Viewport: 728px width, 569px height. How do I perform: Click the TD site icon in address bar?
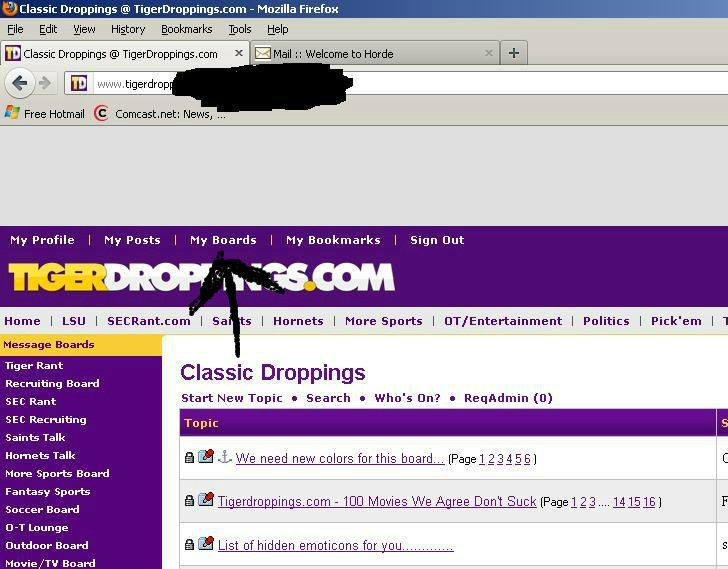tap(79, 84)
